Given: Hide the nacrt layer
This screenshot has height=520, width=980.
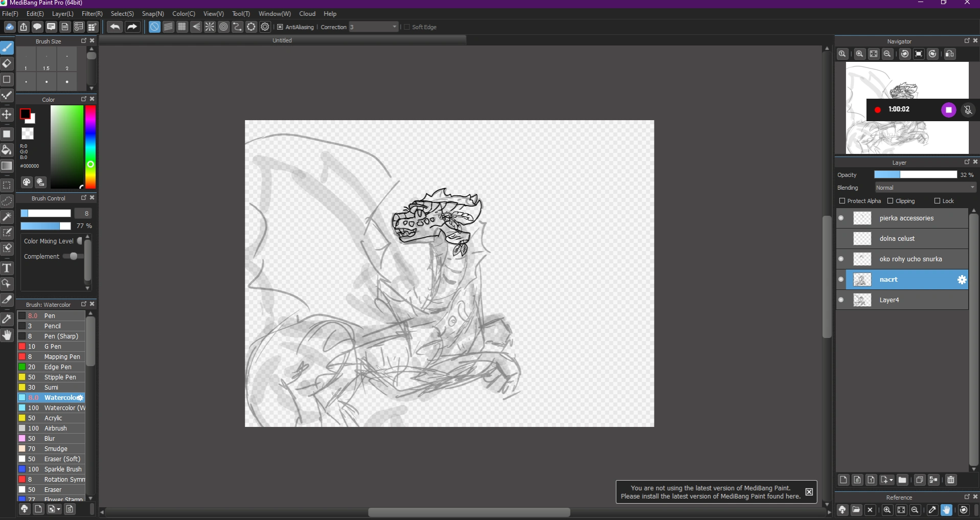Looking at the screenshot, I should point(841,280).
